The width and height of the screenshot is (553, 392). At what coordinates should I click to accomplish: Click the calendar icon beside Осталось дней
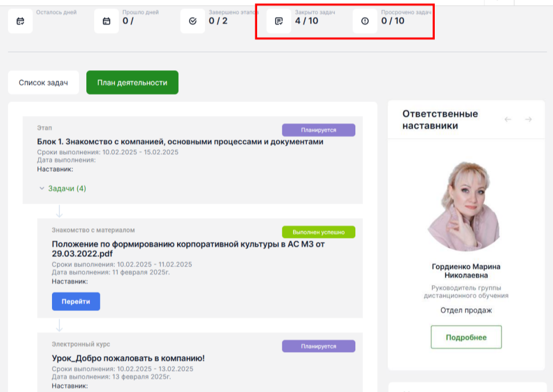point(21,21)
